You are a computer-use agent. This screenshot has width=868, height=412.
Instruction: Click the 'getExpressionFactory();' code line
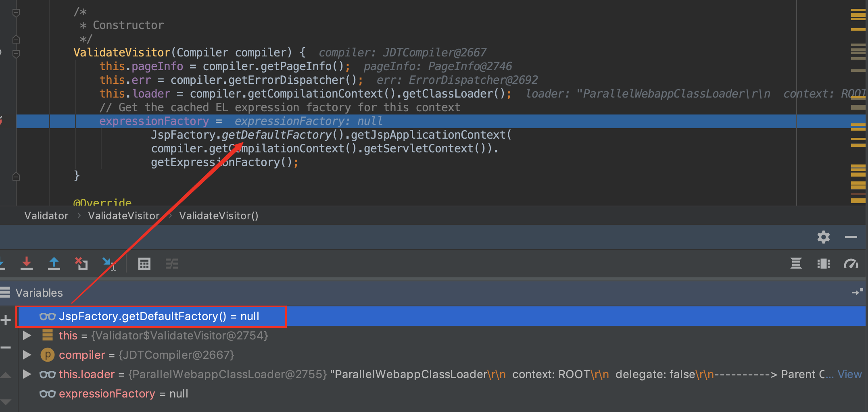click(x=225, y=162)
